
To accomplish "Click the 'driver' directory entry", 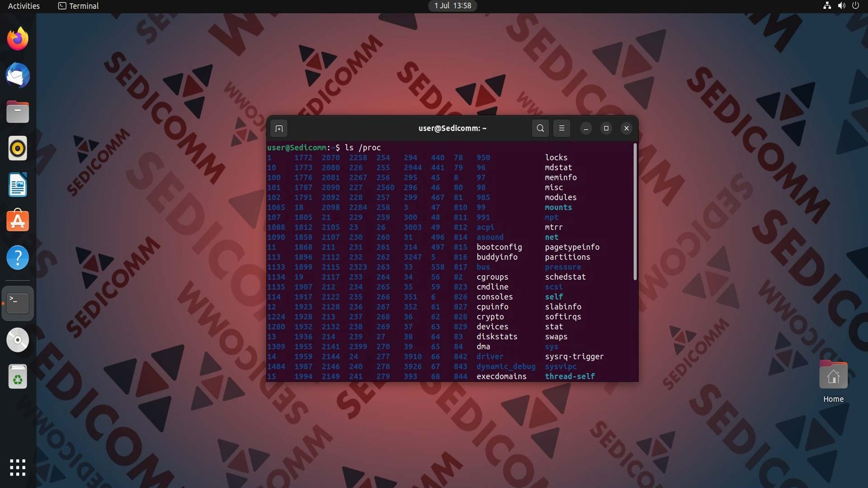I will pyautogui.click(x=490, y=357).
